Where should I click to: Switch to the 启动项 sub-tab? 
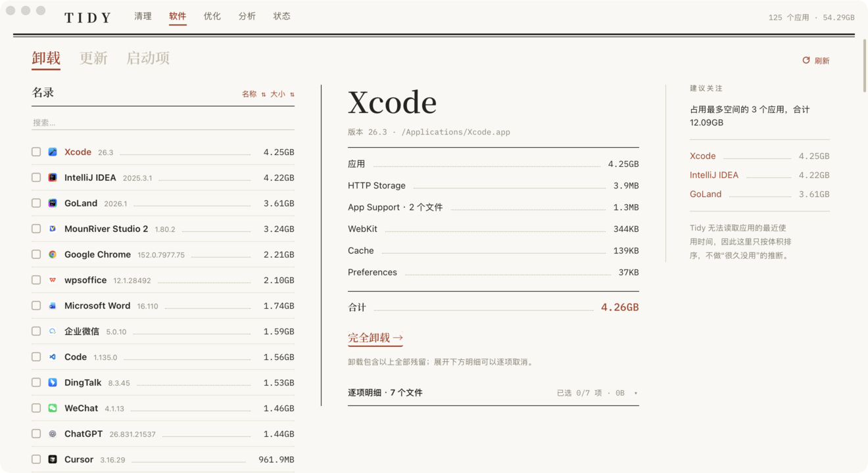click(x=148, y=58)
